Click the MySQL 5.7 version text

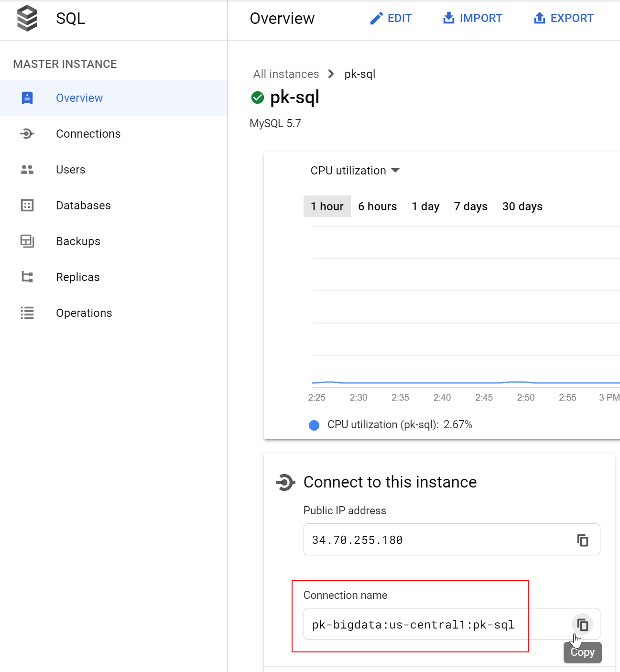point(275,123)
